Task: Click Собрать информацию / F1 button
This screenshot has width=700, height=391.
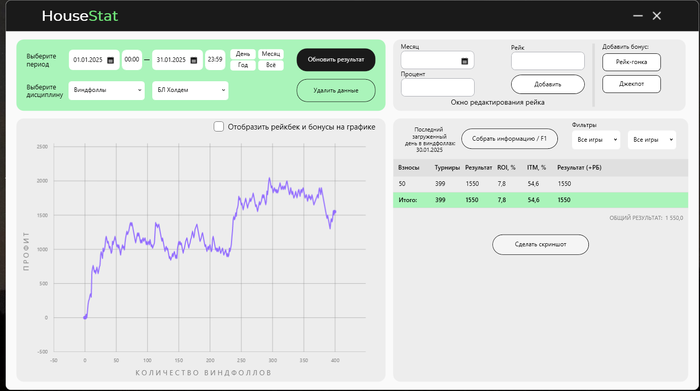Action: coord(509,139)
